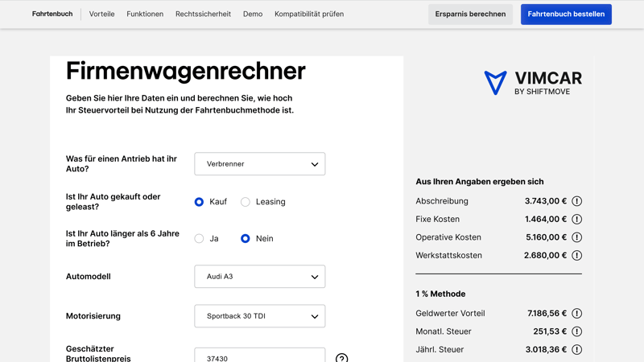The height and width of the screenshot is (362, 644).
Task: Click the Bruttolistenpreis input field
Action: (x=259, y=356)
